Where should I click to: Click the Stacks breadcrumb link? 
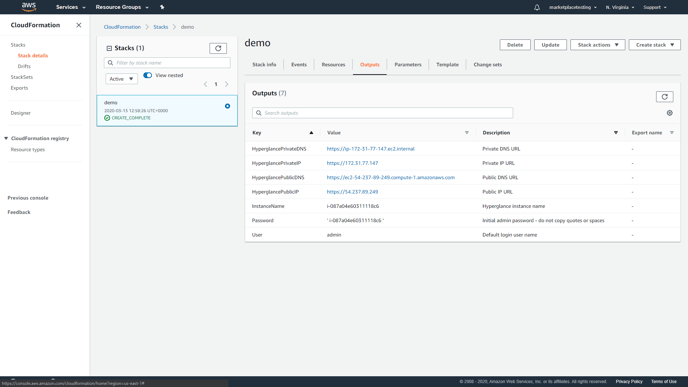[x=161, y=27]
